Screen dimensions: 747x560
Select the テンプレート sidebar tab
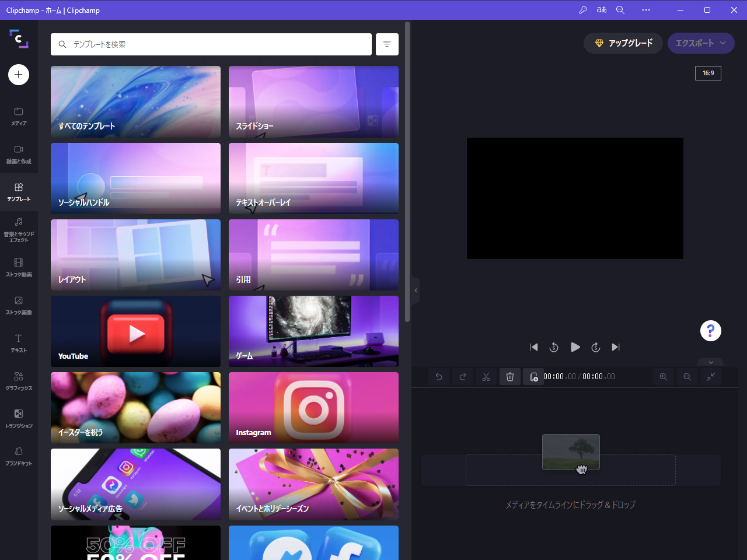point(19,192)
